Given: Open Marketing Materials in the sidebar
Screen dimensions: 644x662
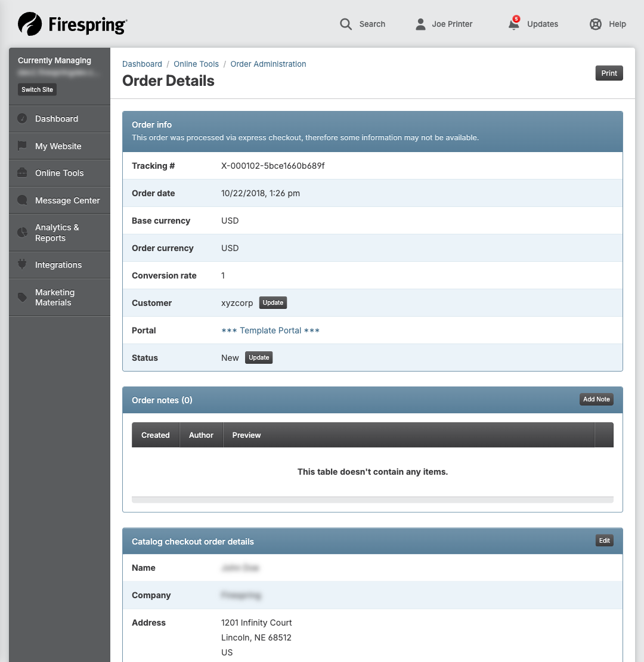Looking at the screenshot, I should 60,297.
